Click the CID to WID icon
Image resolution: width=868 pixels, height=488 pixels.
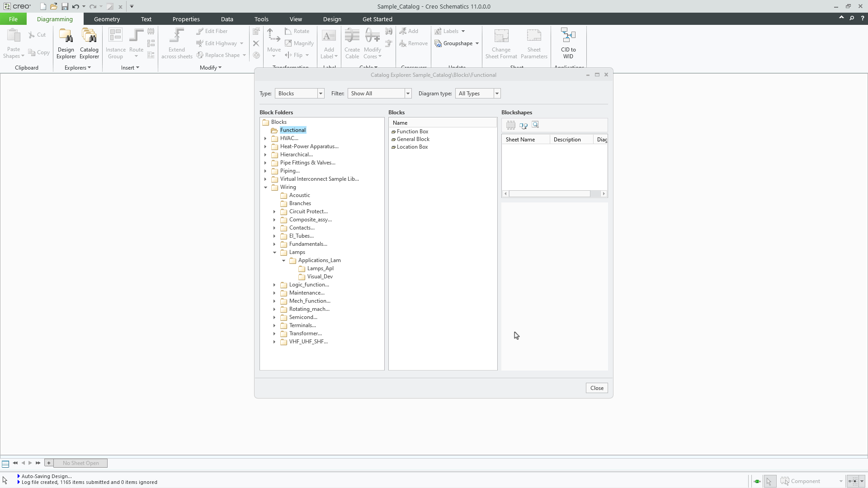click(568, 43)
